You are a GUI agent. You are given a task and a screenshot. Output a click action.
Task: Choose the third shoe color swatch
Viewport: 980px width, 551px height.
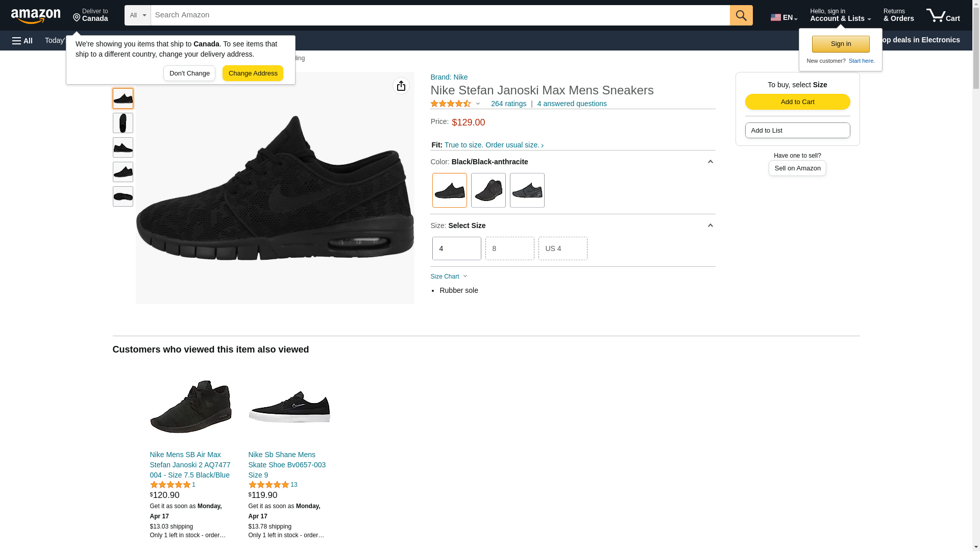click(527, 190)
